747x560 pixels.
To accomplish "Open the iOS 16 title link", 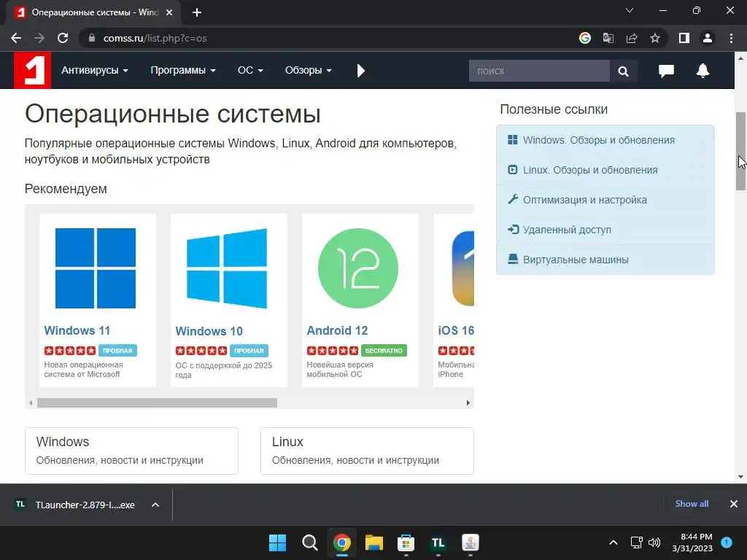I will (x=456, y=330).
